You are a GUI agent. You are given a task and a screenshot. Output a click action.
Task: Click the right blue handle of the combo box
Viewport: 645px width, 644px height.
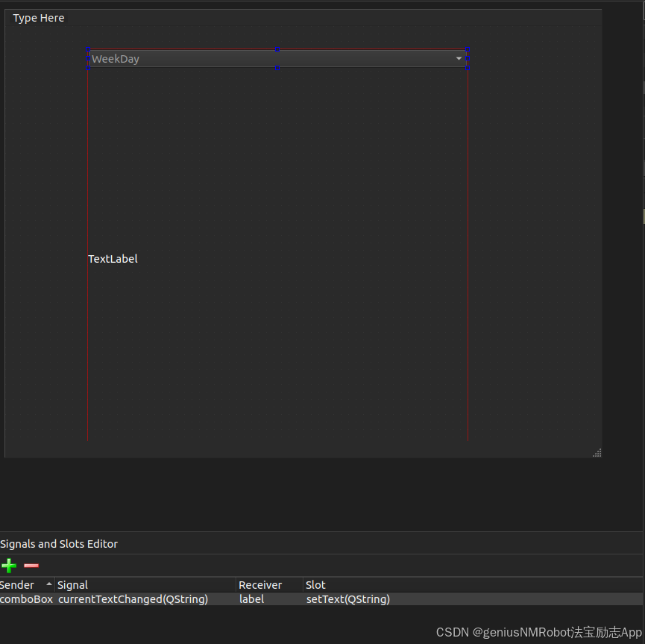[468, 58]
